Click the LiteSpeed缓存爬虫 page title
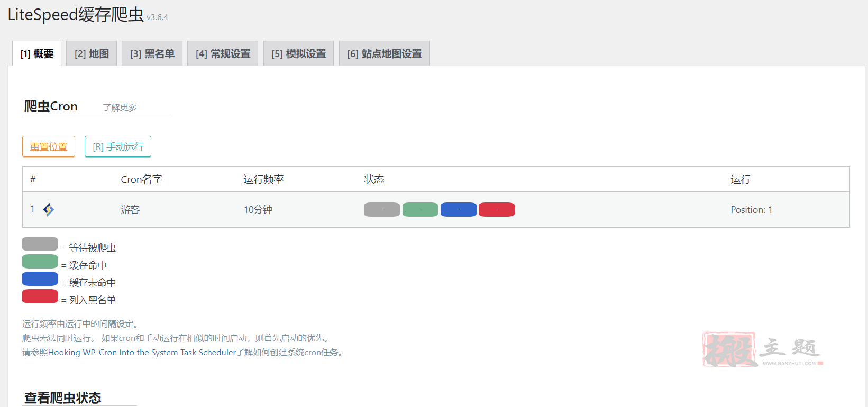This screenshot has width=868, height=407. pos(76,14)
